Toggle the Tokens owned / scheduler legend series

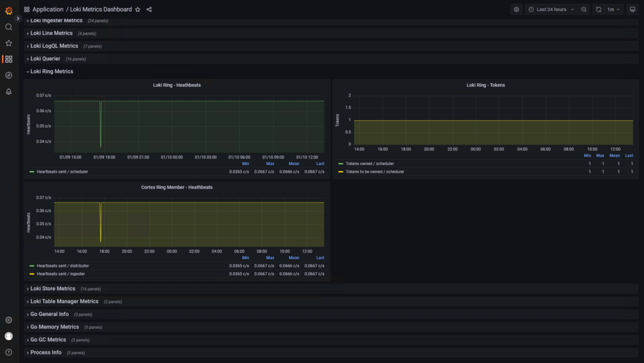click(x=370, y=164)
